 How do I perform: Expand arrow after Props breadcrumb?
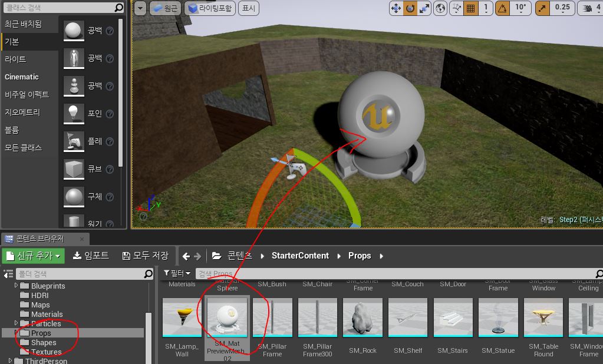(x=381, y=256)
